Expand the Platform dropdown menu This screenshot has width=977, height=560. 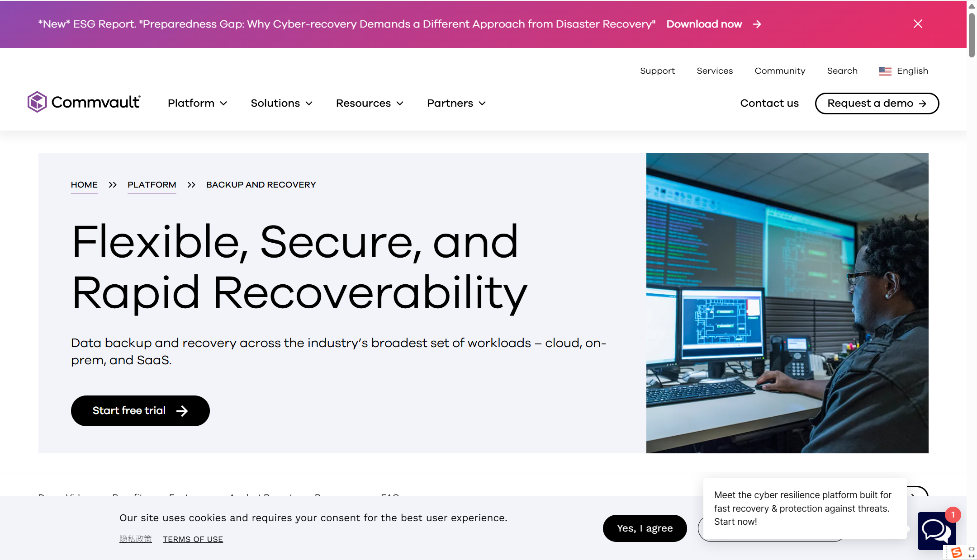tap(197, 104)
